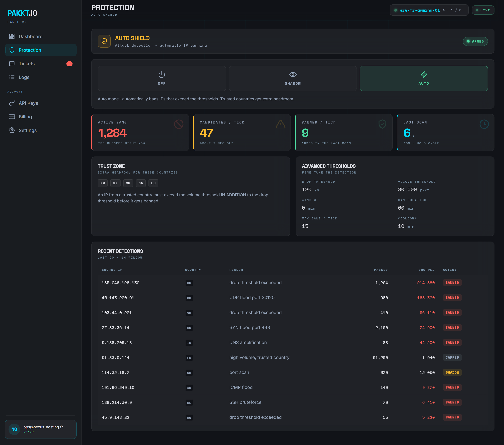Click the PASSED column header

(381, 270)
